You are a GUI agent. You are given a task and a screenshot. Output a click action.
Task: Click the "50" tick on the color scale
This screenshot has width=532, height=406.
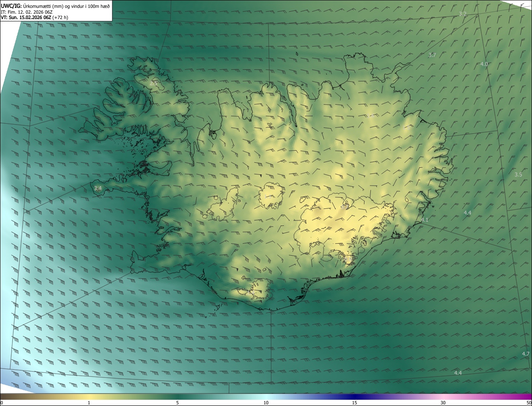529,403
